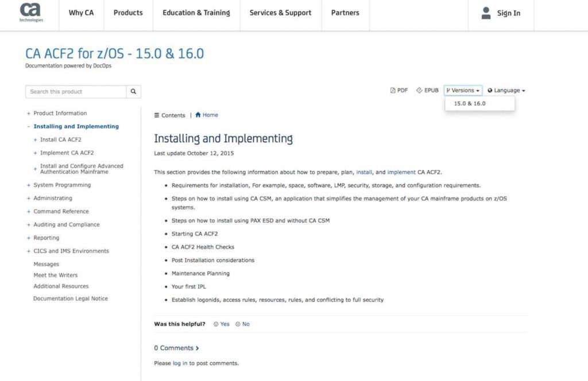This screenshot has width=588, height=381.
Task: Select No for was this helpful
Action: click(x=242, y=324)
